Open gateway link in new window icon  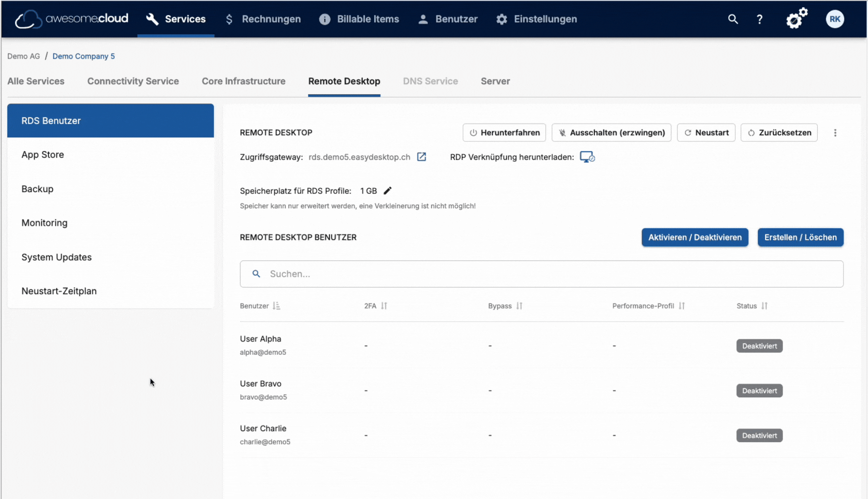point(422,157)
